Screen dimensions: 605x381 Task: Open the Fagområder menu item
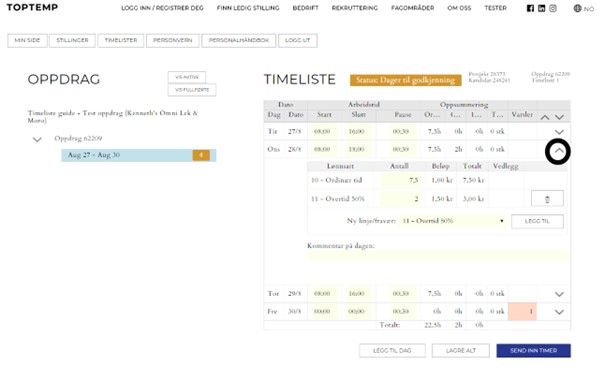click(x=412, y=8)
